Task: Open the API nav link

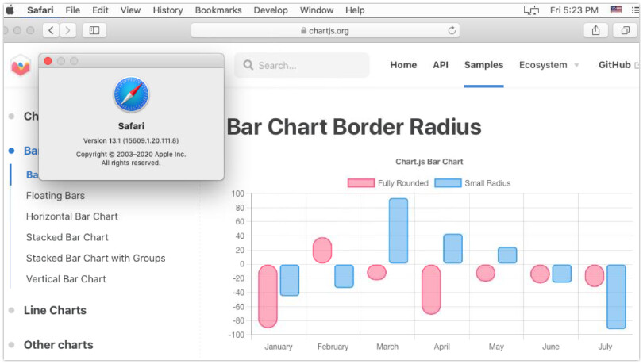Action: 441,65
